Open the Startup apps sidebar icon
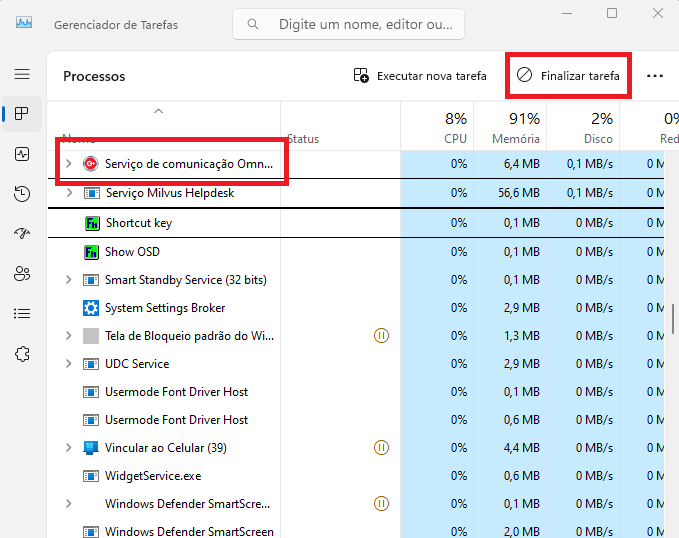The image size is (679, 538). pos(22,233)
